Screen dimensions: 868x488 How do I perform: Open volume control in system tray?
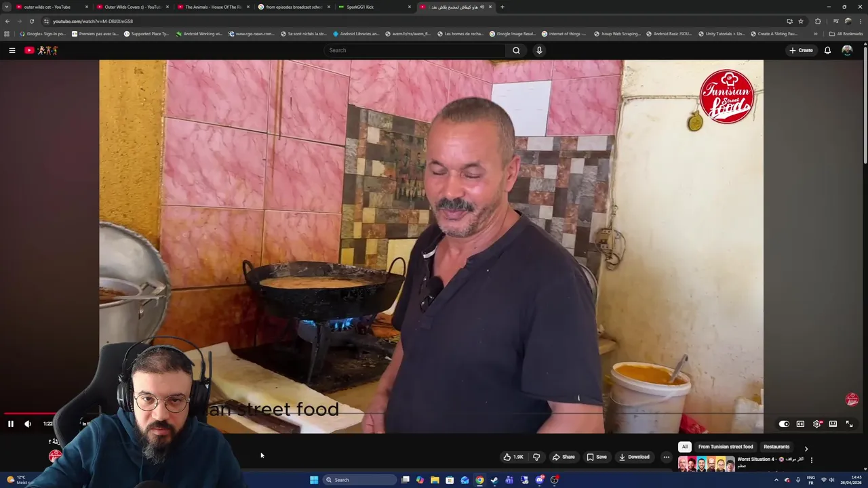coord(832,480)
